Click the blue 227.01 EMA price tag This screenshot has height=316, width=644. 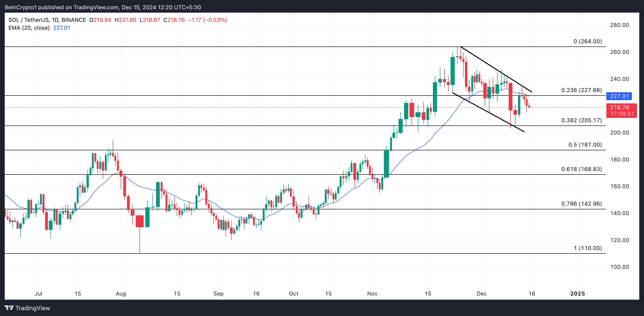pyautogui.click(x=619, y=96)
